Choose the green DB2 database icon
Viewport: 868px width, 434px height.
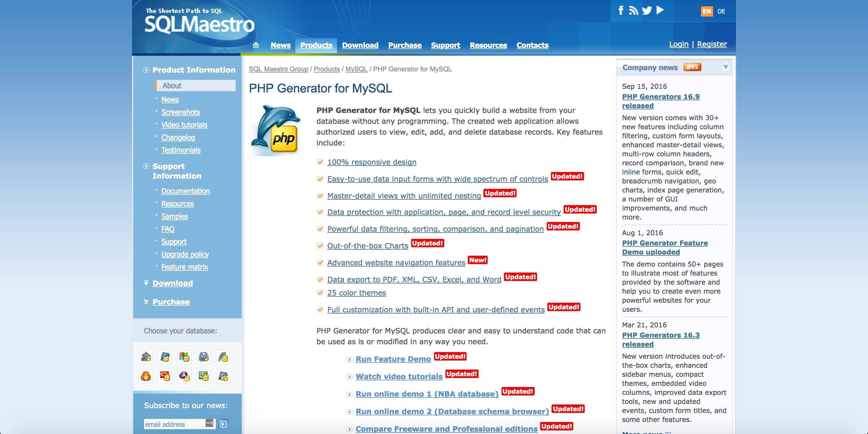204,376
